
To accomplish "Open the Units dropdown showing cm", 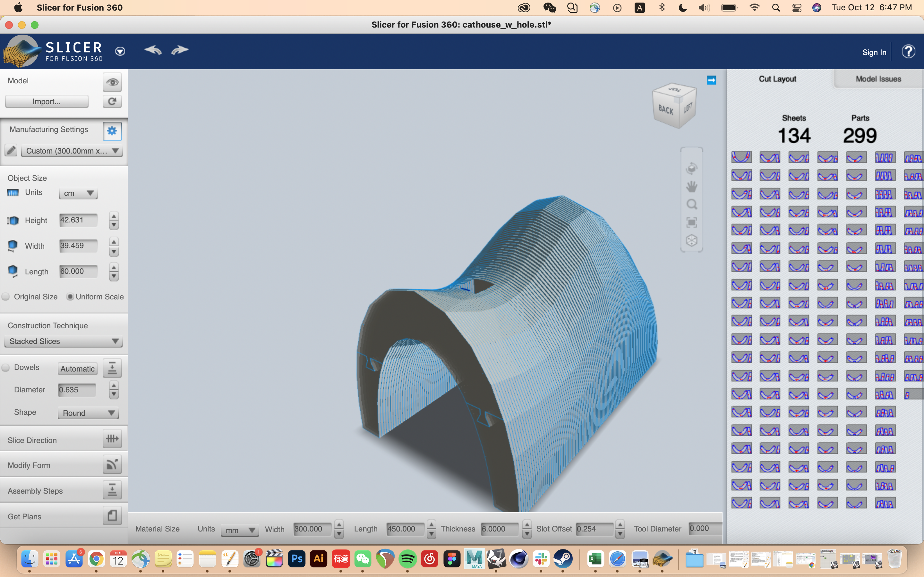I will click(x=78, y=193).
